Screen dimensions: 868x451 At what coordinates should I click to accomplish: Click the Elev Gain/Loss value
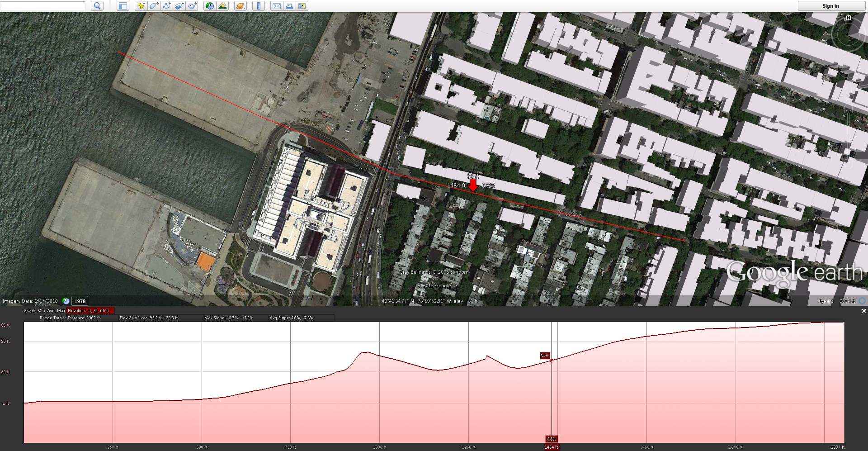click(x=149, y=318)
